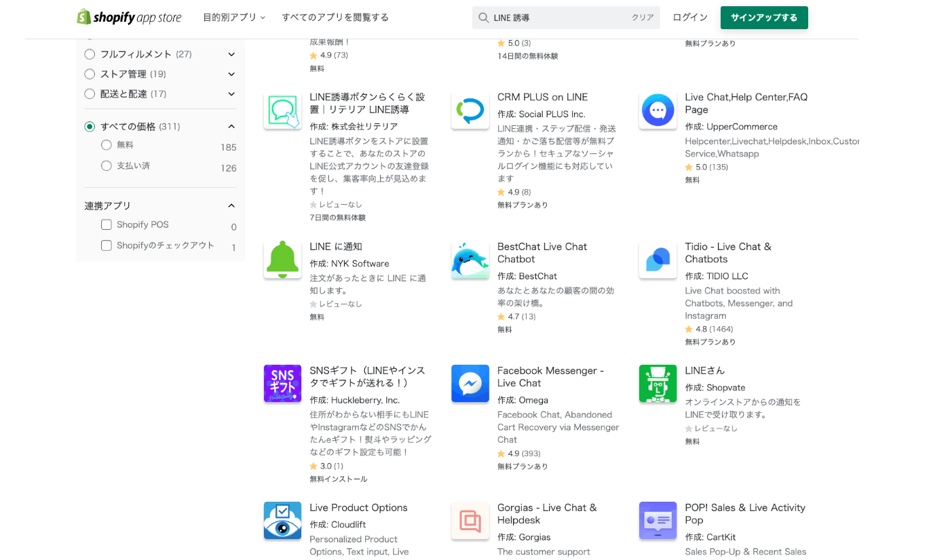Open すべてのアプリを閲覧する in the header
The width and height of the screenshot is (950, 560).
tap(335, 18)
